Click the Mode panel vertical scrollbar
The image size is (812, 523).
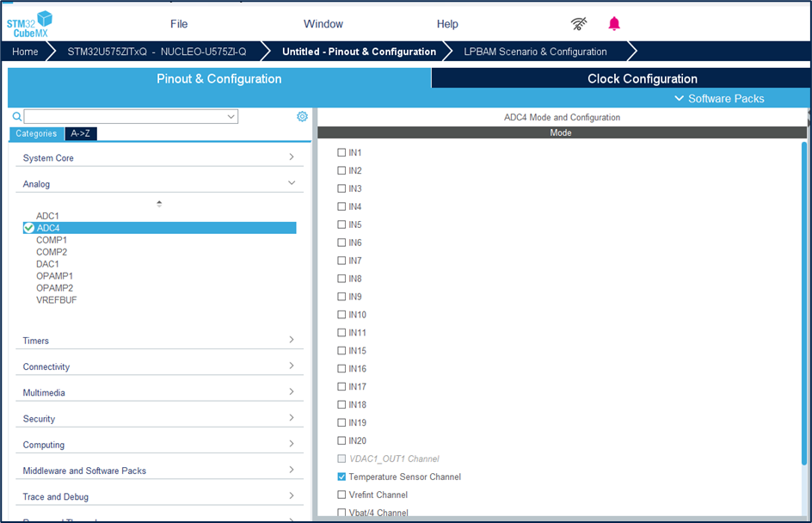point(803,303)
